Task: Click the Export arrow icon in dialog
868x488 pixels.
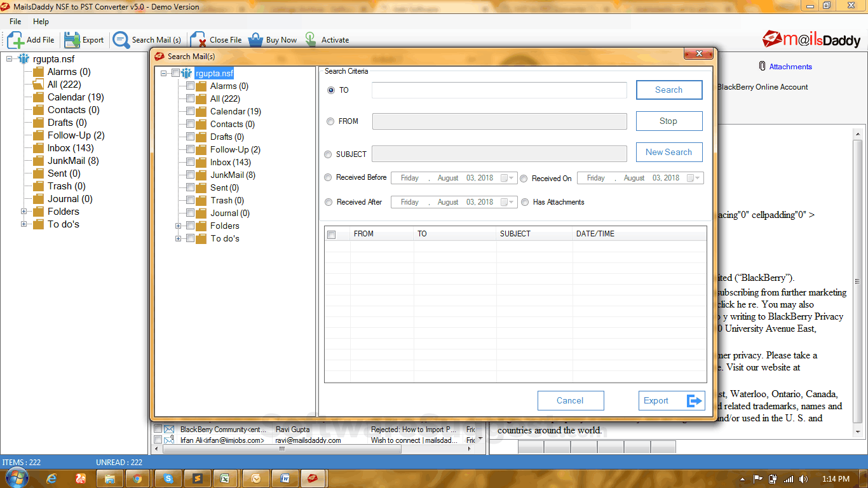Action: pyautogui.click(x=695, y=401)
